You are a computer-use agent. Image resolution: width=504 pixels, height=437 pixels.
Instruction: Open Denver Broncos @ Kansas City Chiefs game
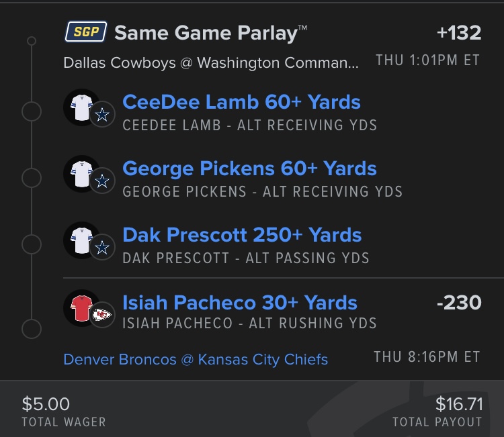pyautogui.click(x=196, y=360)
